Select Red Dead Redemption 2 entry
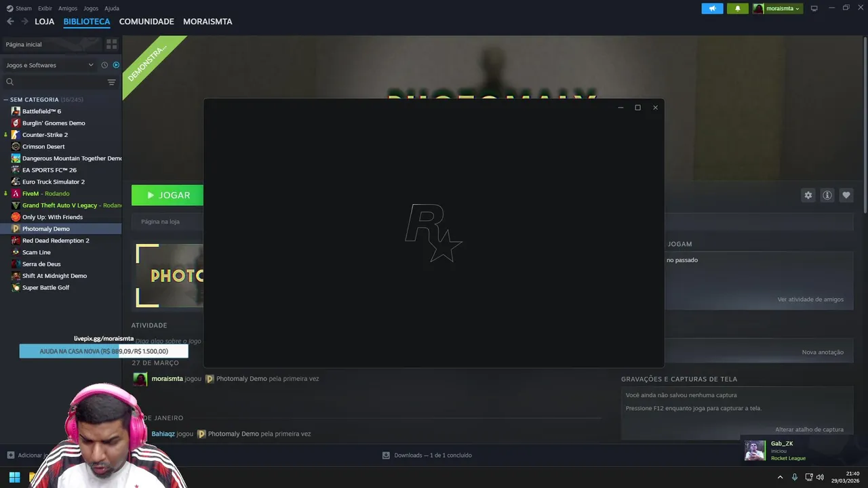This screenshot has height=488, width=868. point(61,241)
